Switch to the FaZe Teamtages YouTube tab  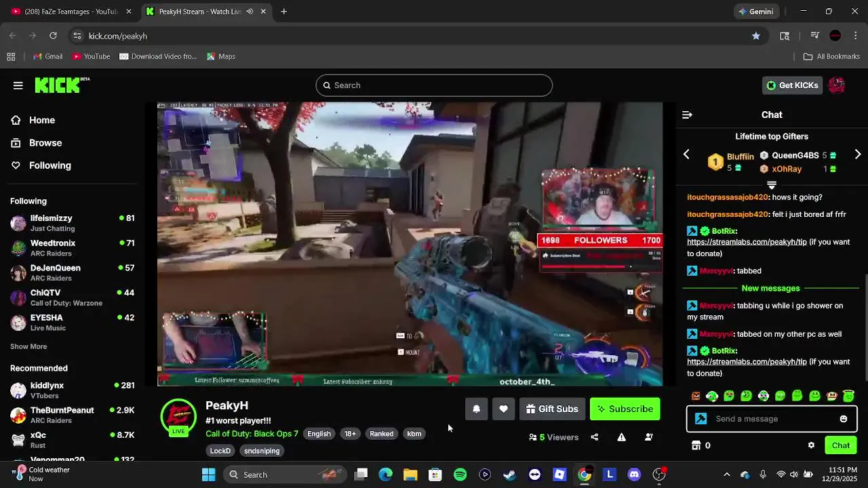pyautogui.click(x=71, y=12)
